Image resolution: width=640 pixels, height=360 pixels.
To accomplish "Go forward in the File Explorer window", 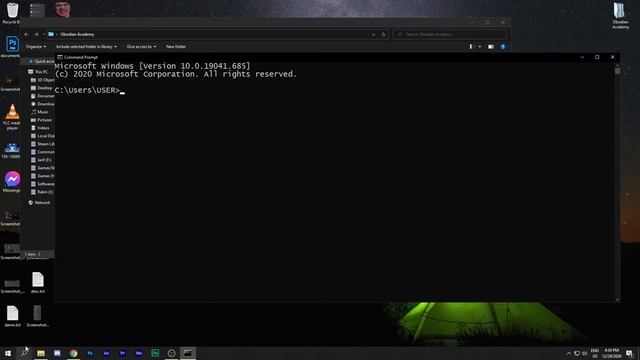I will click(36, 34).
